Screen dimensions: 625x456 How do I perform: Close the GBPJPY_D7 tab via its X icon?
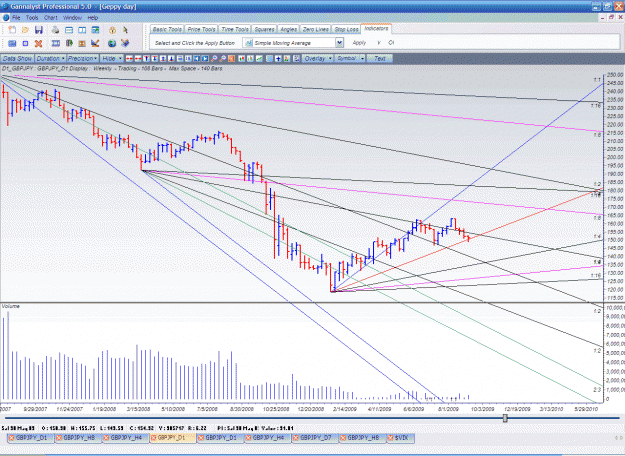(296, 438)
